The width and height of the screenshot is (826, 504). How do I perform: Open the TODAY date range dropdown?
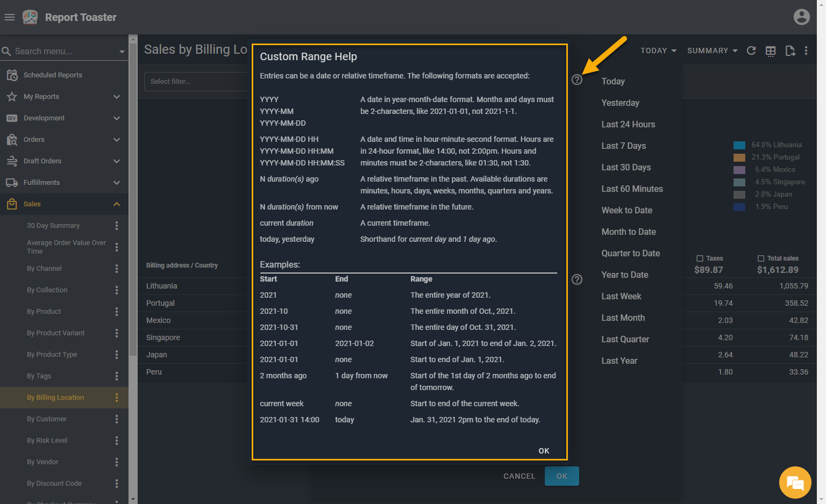click(x=658, y=51)
